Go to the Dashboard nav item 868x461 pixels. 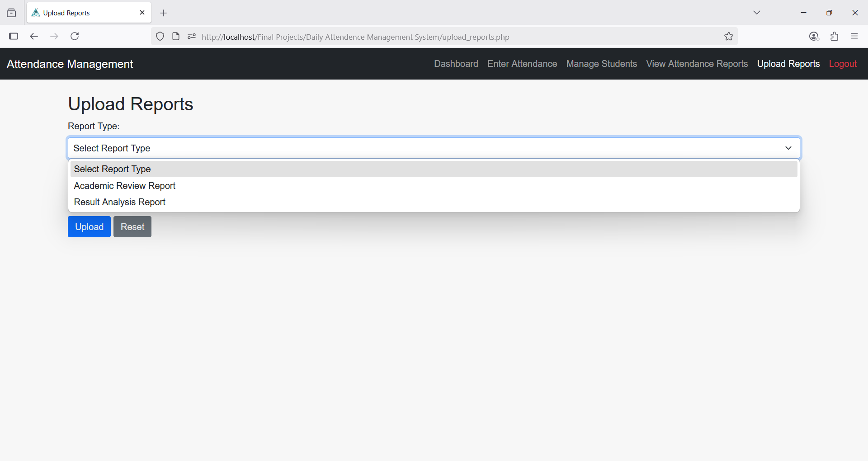[456, 64]
